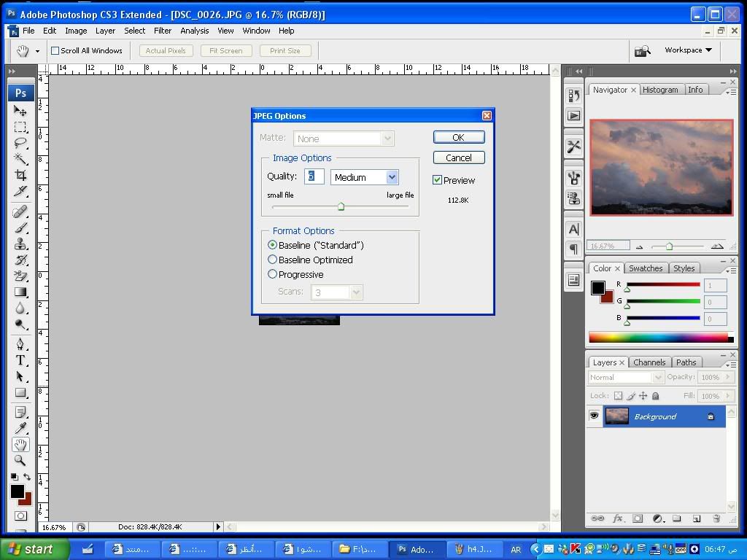Select the Progressive format option

coord(273,274)
